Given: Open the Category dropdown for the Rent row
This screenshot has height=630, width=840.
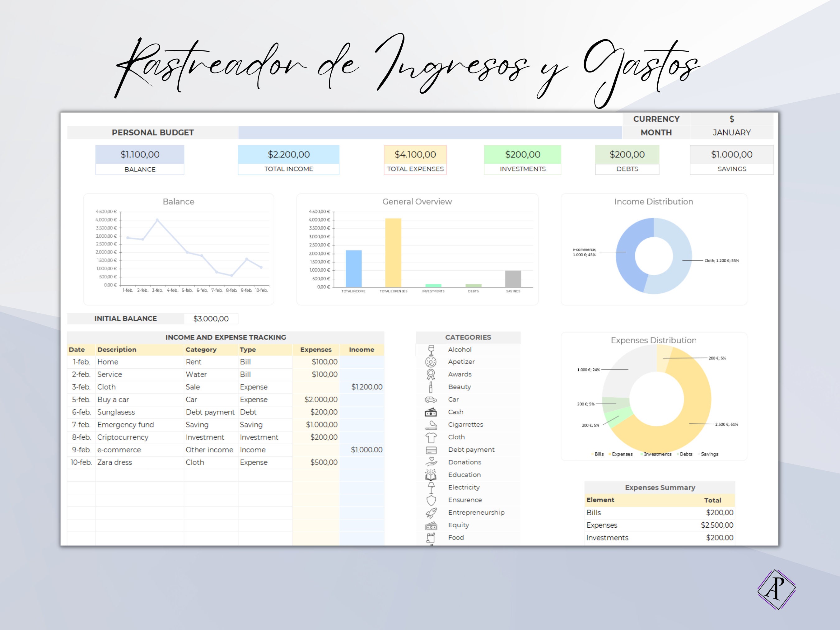Looking at the screenshot, I should (x=210, y=362).
